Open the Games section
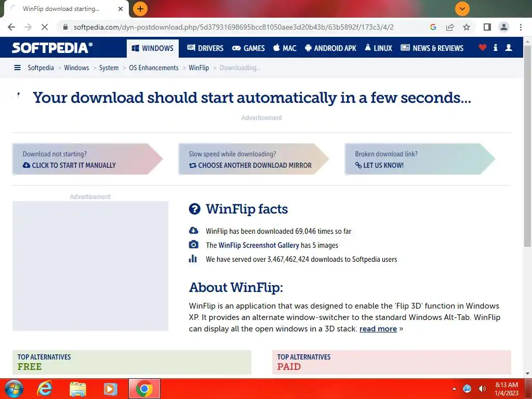Image resolution: width=532 pixels, height=399 pixels. coord(248,48)
